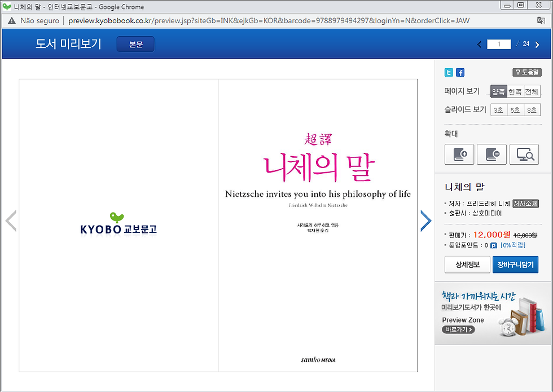Click the 프리드리히 니체 author name
553x392 pixels.
[489, 204]
